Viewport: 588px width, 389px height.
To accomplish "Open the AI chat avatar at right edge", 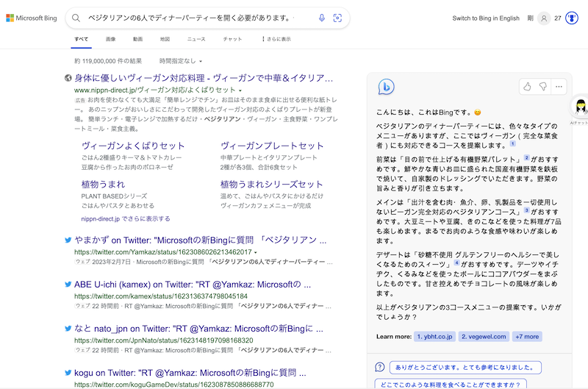I will coord(581,107).
